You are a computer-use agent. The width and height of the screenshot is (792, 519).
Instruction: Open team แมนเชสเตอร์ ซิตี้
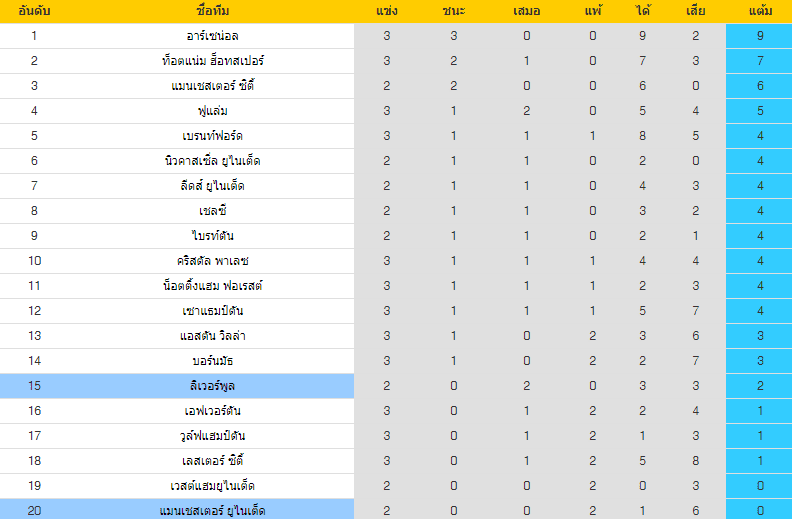click(x=213, y=86)
